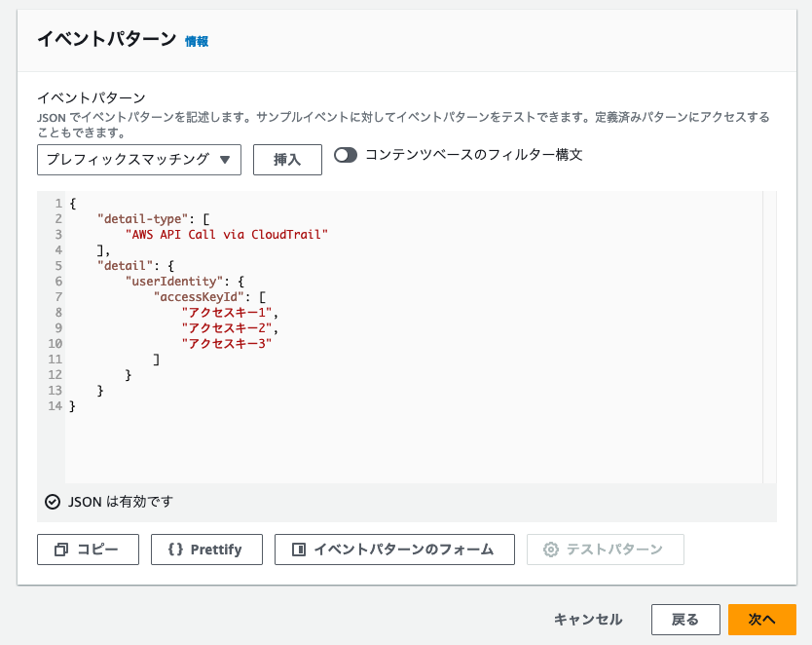This screenshot has width=812, height=645.
Task: Click the dropdown arrow beside プレフィックスマッチング
Action: click(x=225, y=160)
